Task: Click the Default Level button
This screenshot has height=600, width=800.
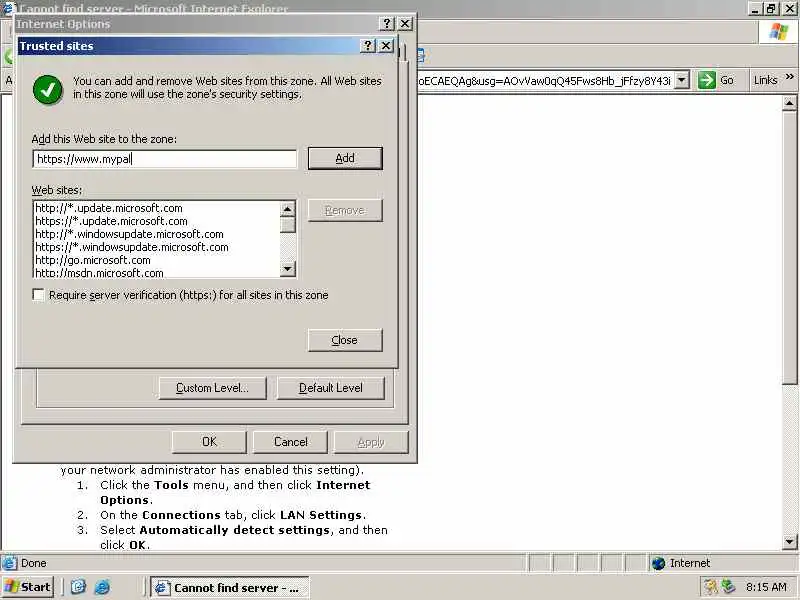Action: click(x=331, y=388)
